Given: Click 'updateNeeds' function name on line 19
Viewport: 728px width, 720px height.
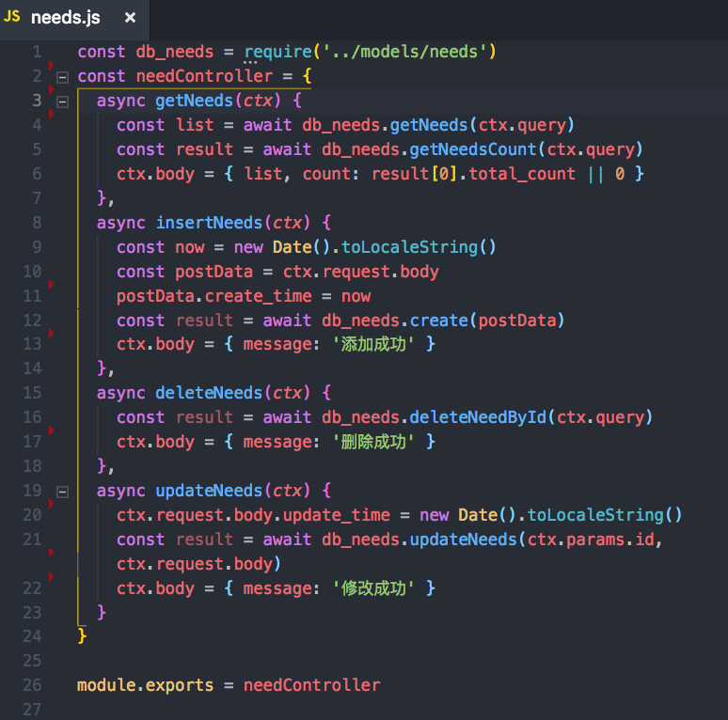Looking at the screenshot, I should (x=209, y=491).
